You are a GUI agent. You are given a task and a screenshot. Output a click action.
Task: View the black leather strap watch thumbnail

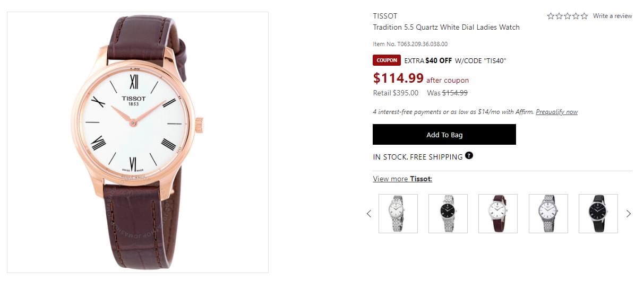(598, 214)
